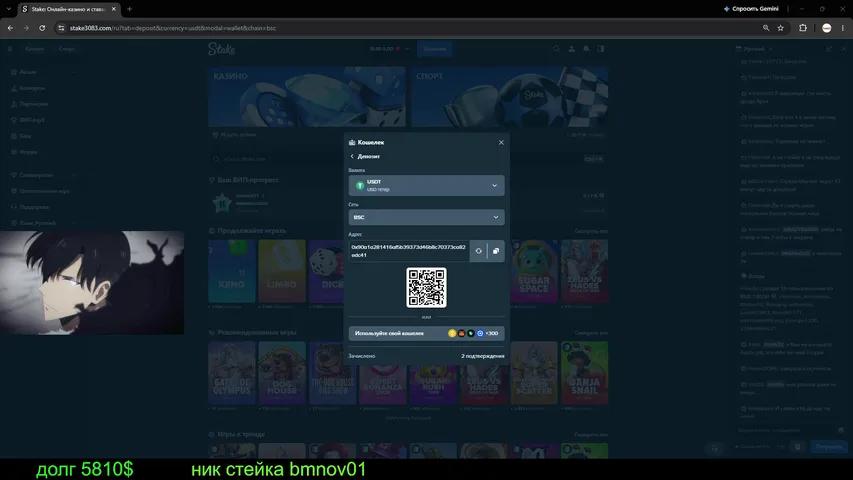Zoom via magnifier icon in address bar

point(766,28)
